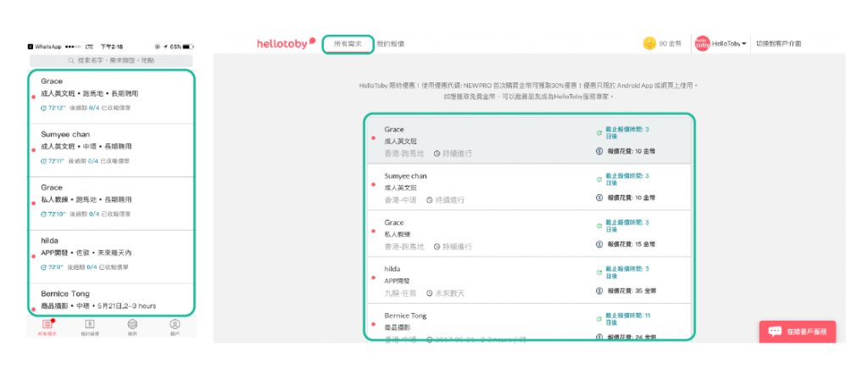Tap the 所有需求 icon in mobile bottom bar

[x=47, y=323]
